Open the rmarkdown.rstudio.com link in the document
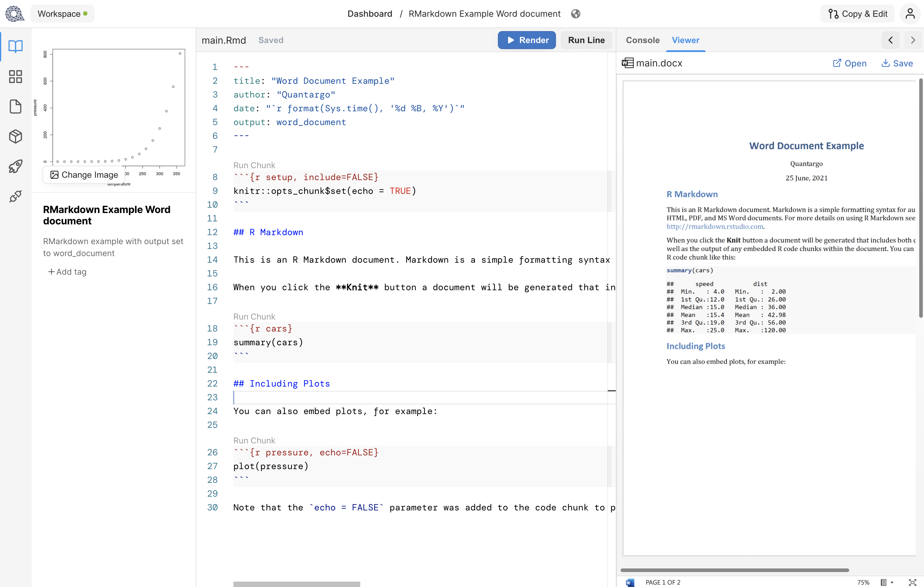The image size is (924, 587). coord(715,226)
